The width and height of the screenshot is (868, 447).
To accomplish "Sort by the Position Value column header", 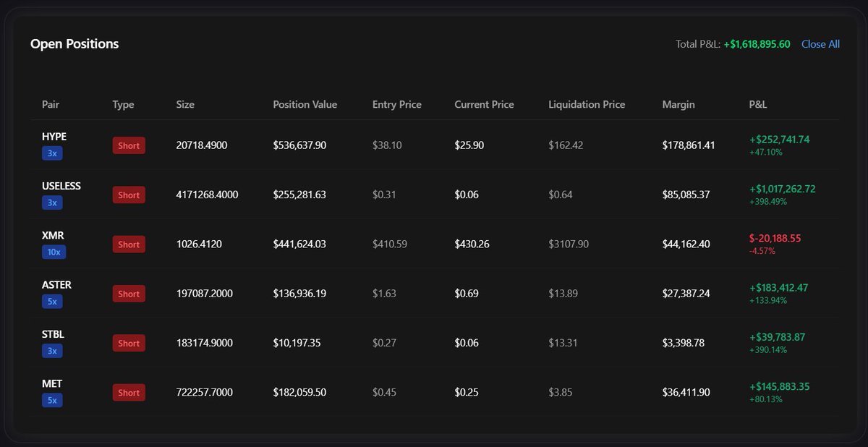I will pyautogui.click(x=305, y=104).
